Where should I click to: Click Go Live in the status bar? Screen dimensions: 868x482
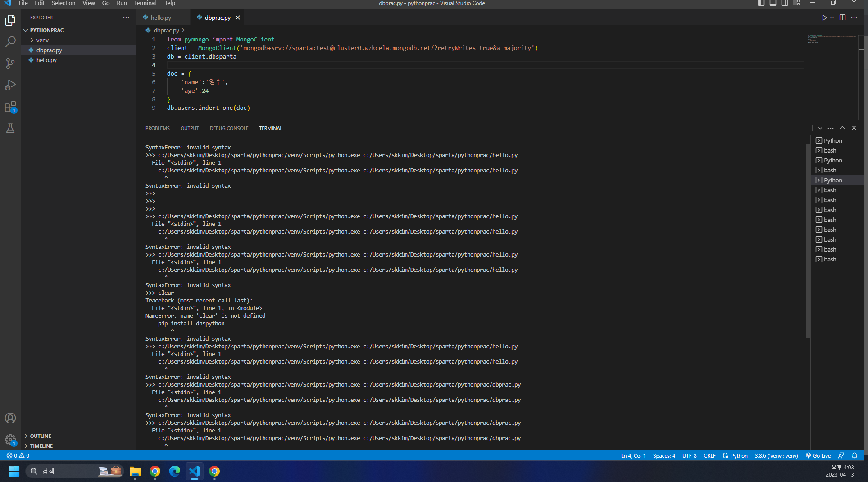(x=818, y=455)
